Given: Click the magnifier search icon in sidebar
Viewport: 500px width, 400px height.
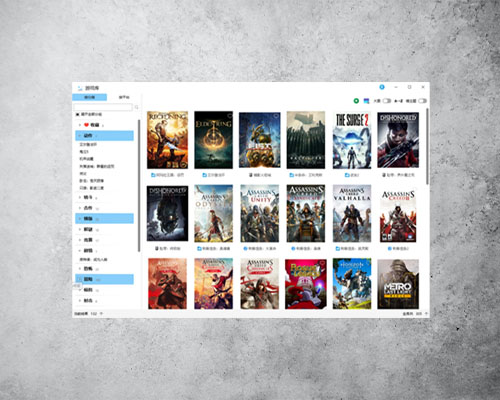Looking at the screenshot, I should coord(136,107).
